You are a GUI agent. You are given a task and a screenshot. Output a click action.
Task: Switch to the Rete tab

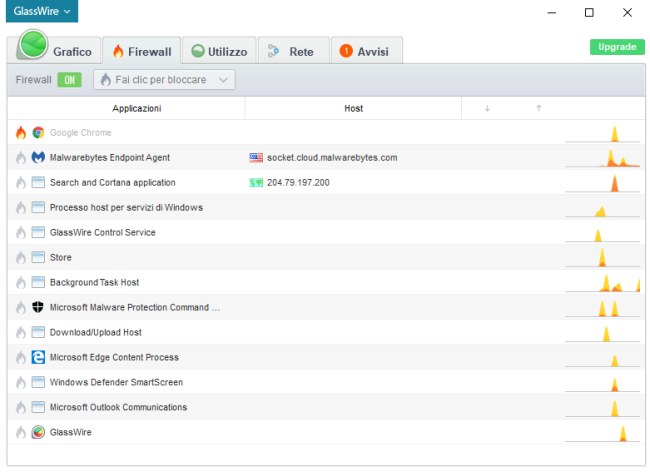coord(293,51)
